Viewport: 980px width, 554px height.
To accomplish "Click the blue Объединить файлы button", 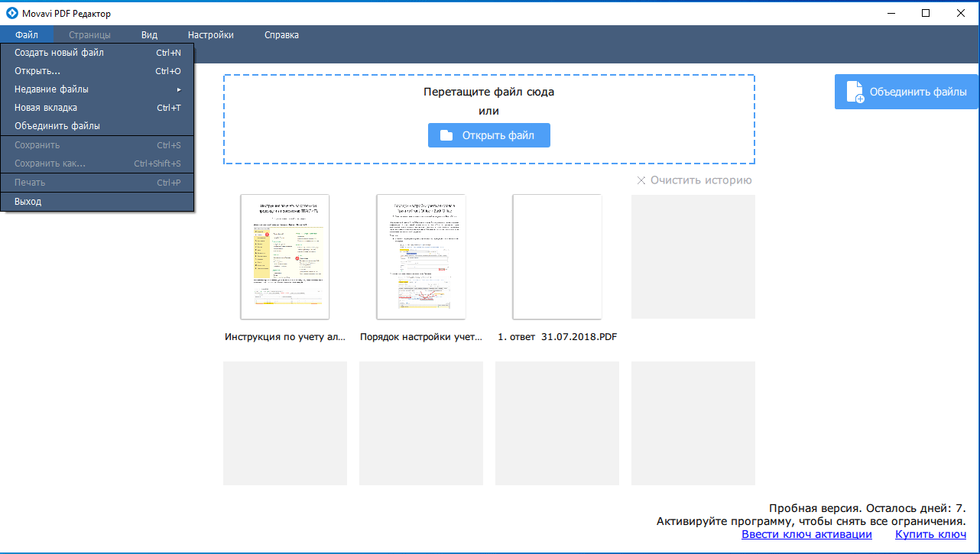I will click(907, 92).
